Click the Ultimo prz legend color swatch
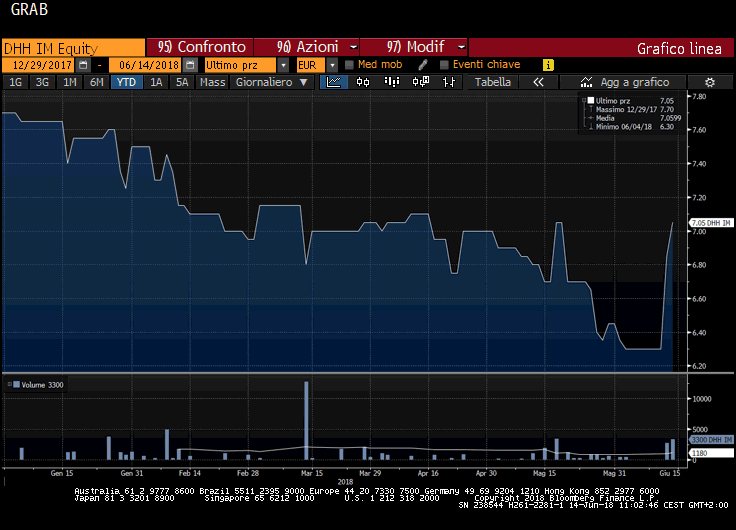Image resolution: width=736 pixels, height=530 pixels. 589,101
